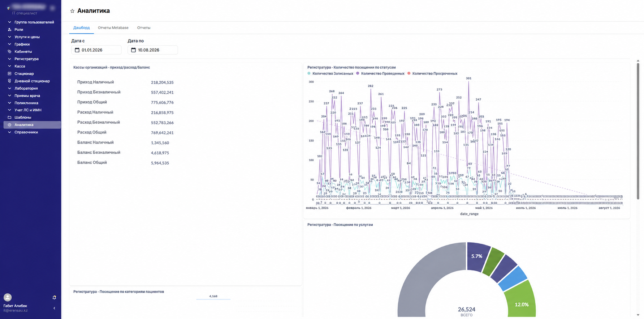Click the date_range axis title

pyautogui.click(x=469, y=214)
